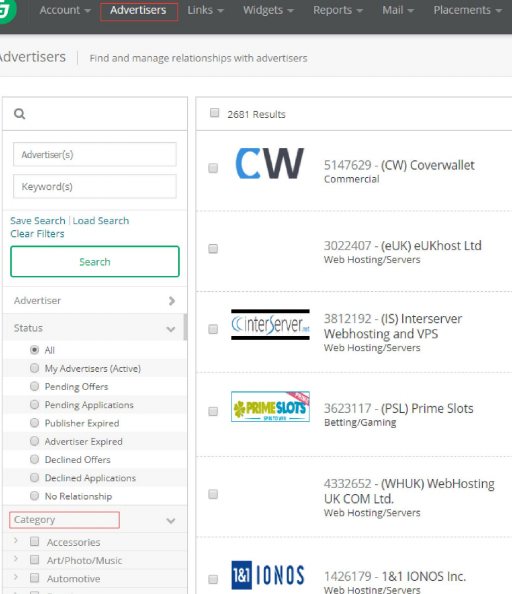The height and width of the screenshot is (594, 512).
Task: Click the green Search button
Action: tap(95, 261)
